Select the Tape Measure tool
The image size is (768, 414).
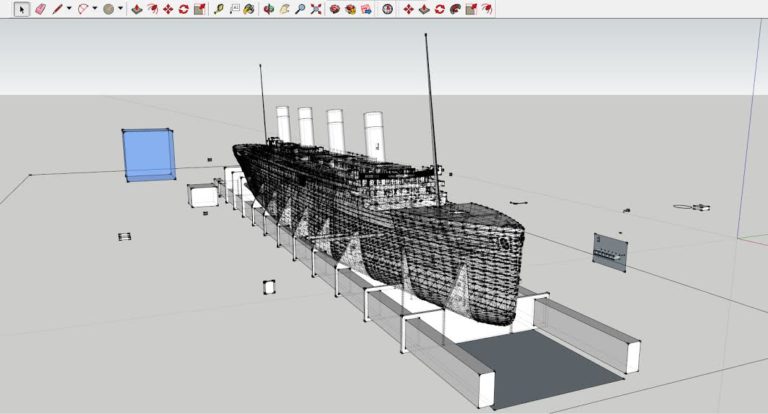(x=219, y=9)
